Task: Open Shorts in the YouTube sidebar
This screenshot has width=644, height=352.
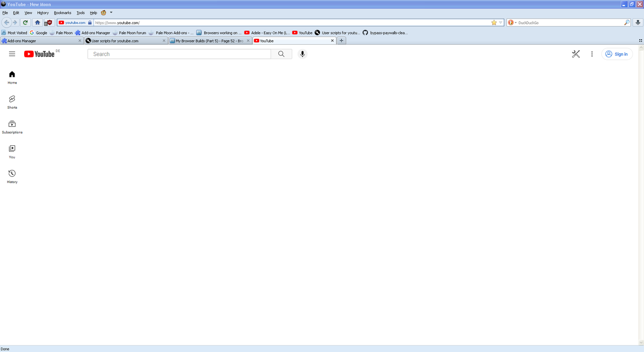Action: point(12,102)
